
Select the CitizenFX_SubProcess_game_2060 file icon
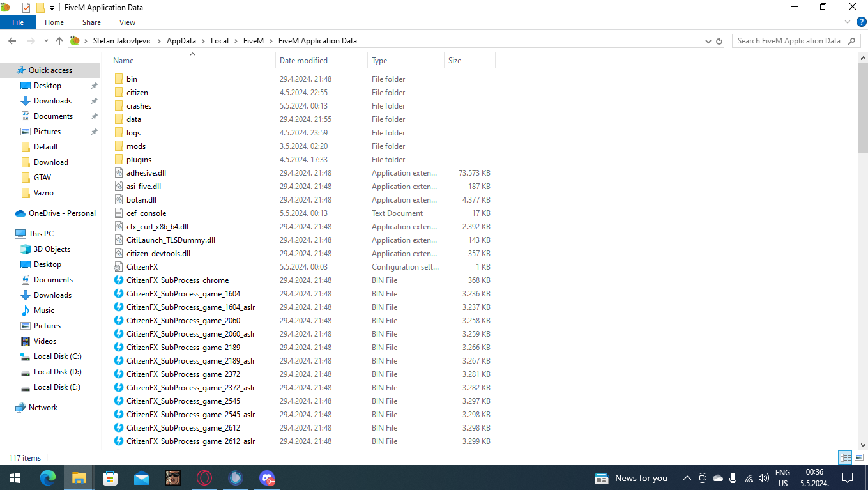[119, 321]
